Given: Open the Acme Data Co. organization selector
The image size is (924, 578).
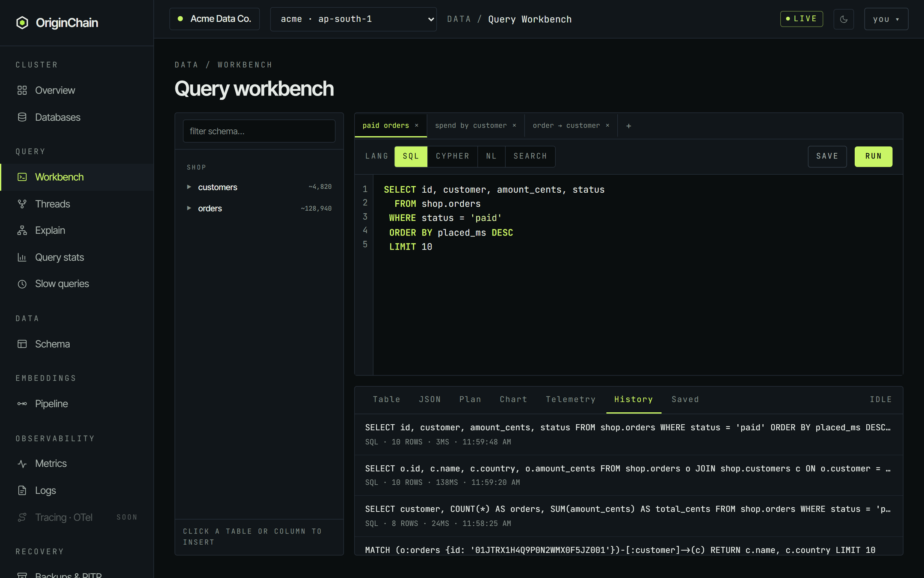Looking at the screenshot, I should [x=214, y=19].
